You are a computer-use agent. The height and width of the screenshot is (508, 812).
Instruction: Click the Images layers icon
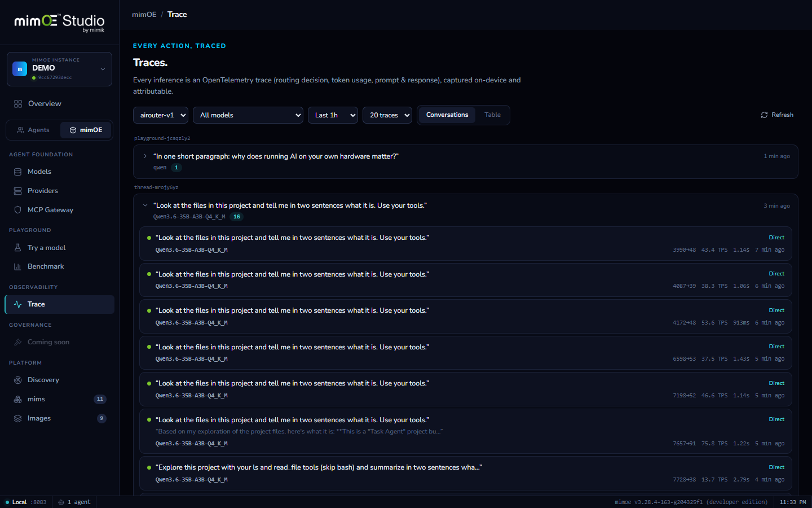tap(18, 418)
